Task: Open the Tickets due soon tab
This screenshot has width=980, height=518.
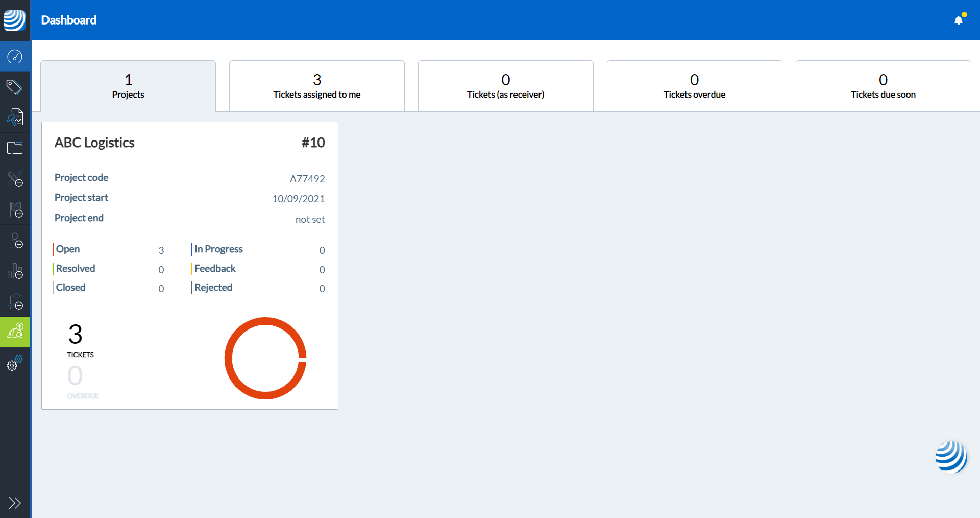Action: tap(883, 86)
